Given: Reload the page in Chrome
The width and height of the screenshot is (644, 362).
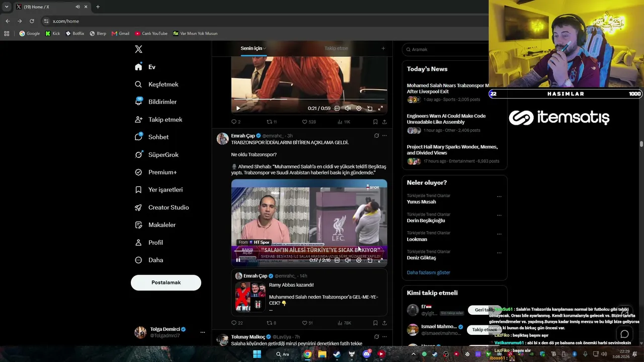Looking at the screenshot, I should (x=32, y=21).
